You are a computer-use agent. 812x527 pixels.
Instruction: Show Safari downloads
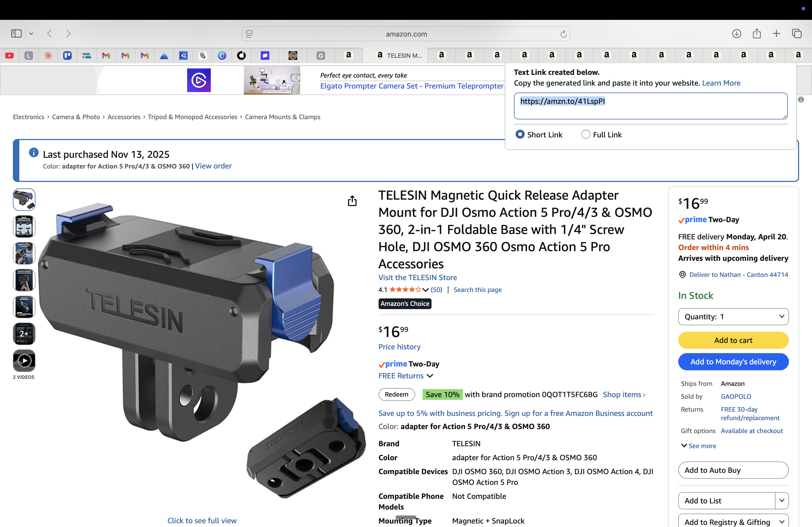[x=737, y=33]
